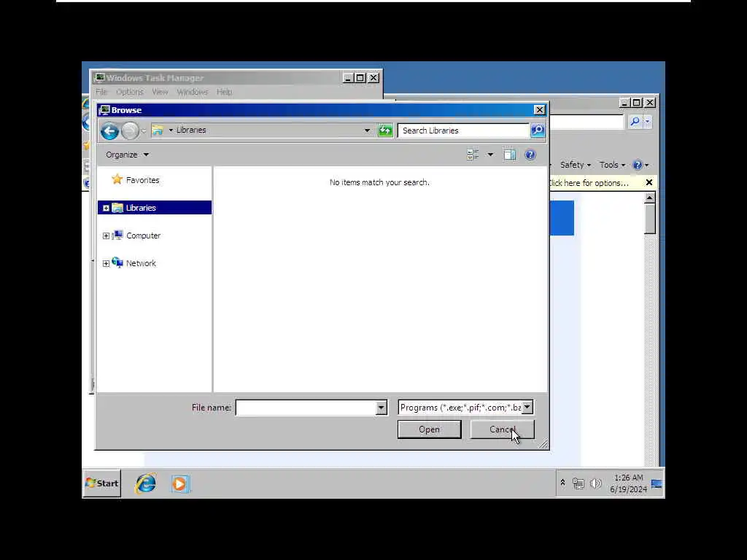Show hidden tray icons arrow
This screenshot has width=747, height=560.
tap(562, 483)
